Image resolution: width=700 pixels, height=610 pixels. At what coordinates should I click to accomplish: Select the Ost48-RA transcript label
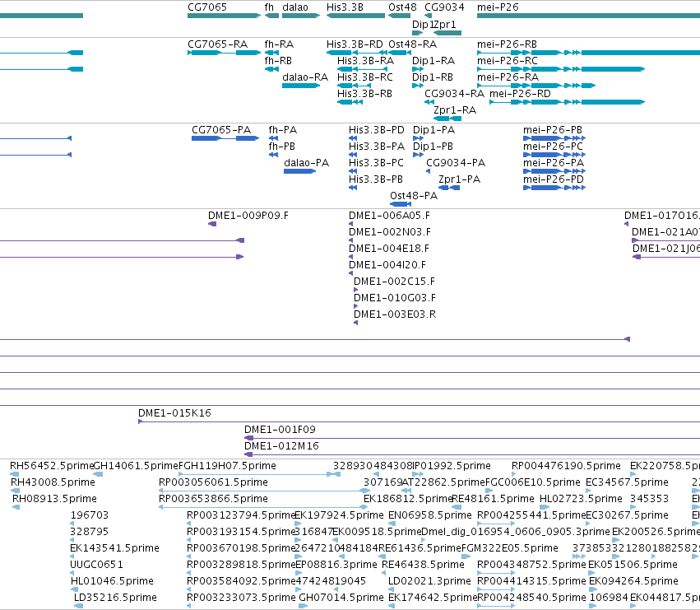click(x=412, y=44)
